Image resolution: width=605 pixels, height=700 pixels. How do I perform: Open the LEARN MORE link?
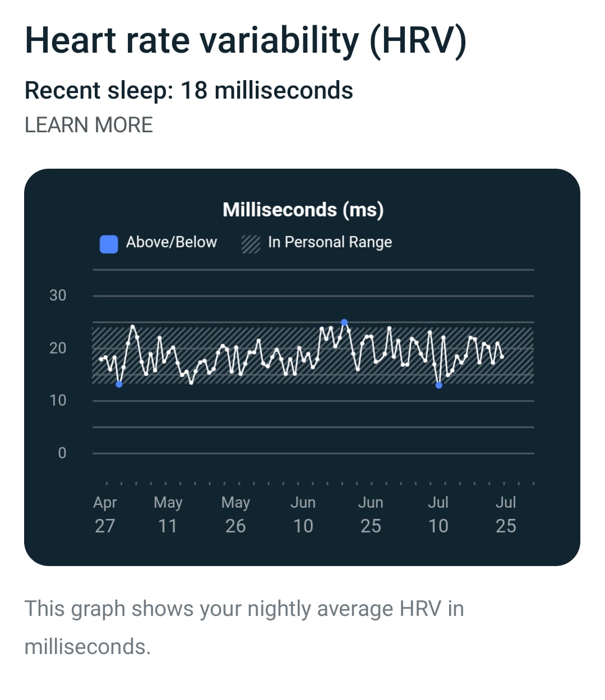pos(88,124)
